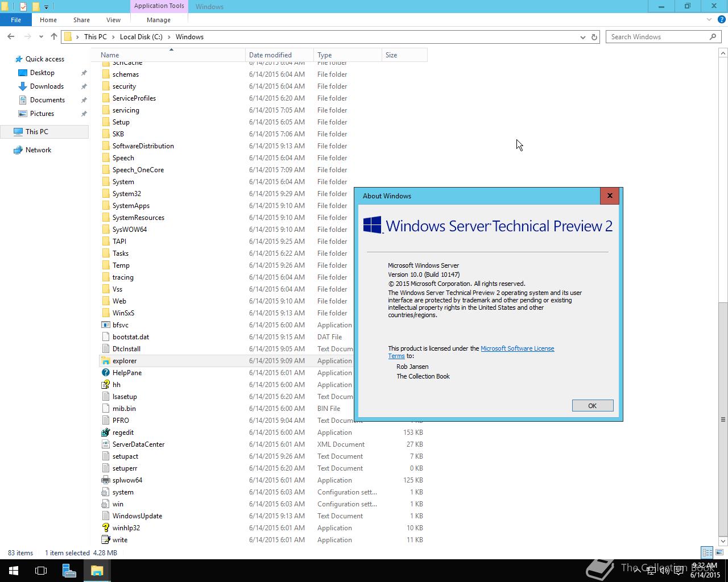
Task: Click Local Disk (C:) in the breadcrumb
Action: (141, 37)
